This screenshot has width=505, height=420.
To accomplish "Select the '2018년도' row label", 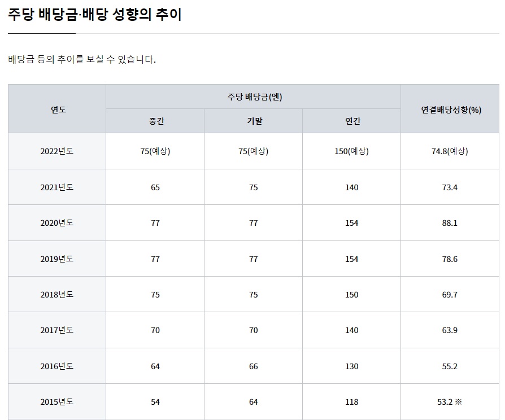I will click(x=57, y=294).
